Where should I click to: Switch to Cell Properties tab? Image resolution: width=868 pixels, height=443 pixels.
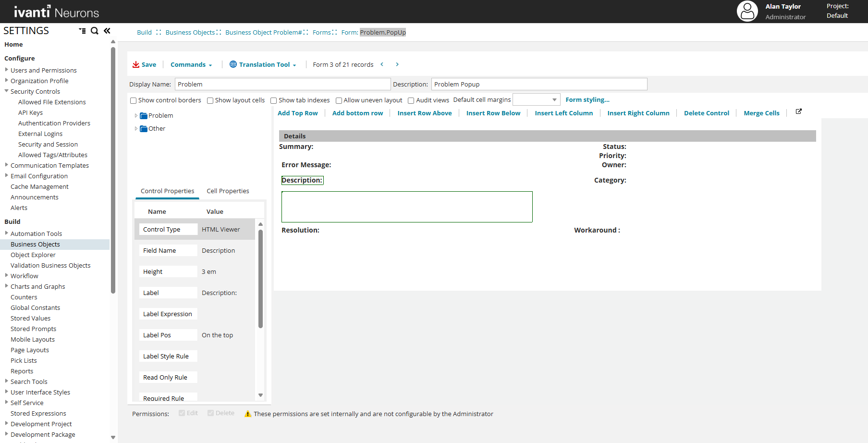[x=228, y=191]
